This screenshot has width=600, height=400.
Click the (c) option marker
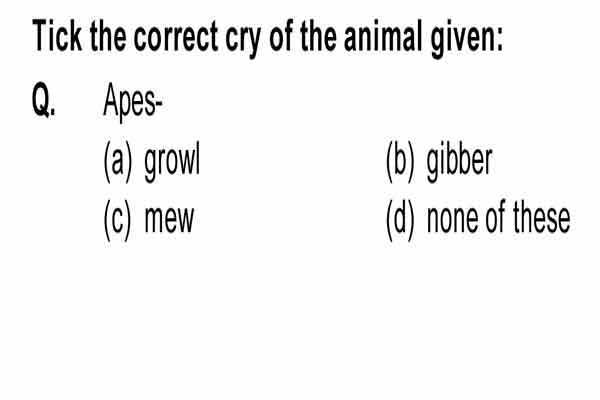(117, 220)
